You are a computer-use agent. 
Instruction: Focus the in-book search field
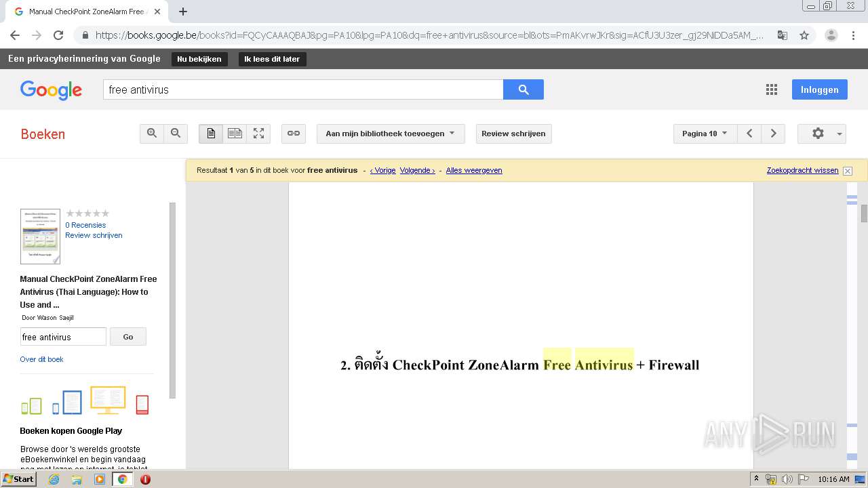tap(63, 337)
